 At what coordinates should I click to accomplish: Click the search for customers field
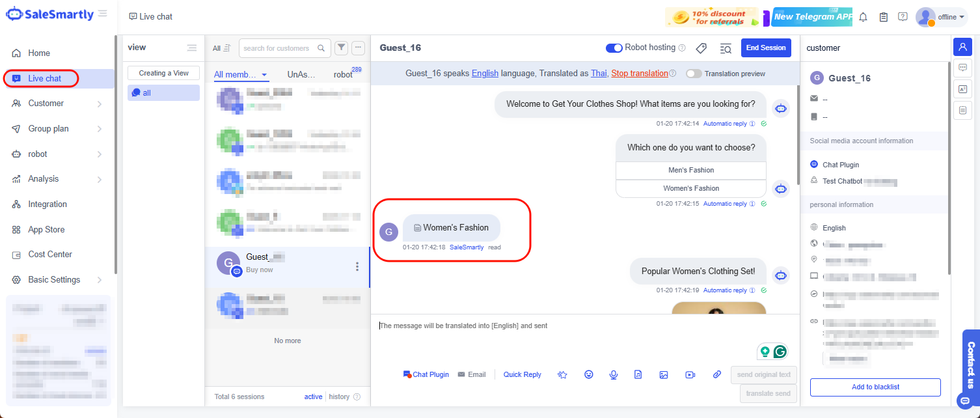coord(279,48)
